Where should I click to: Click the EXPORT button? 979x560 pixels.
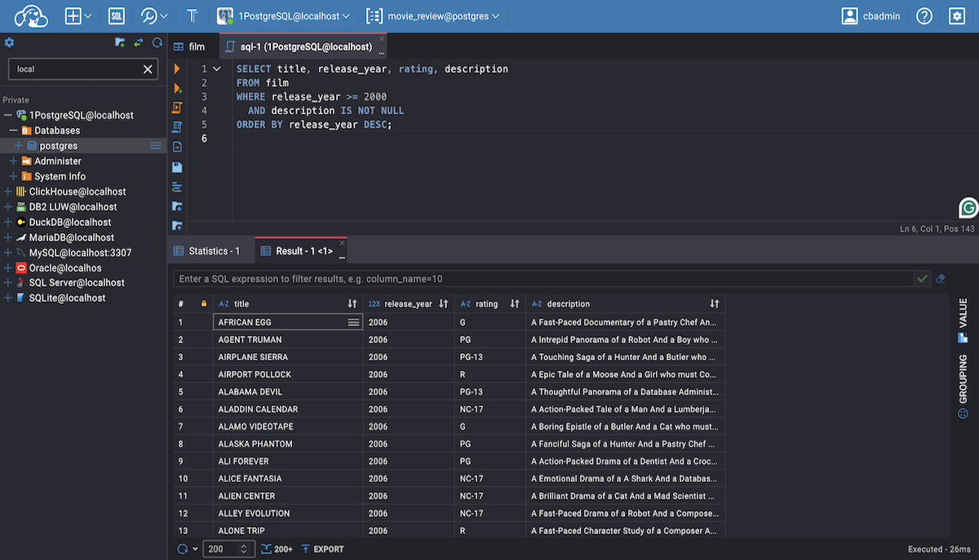click(x=322, y=549)
